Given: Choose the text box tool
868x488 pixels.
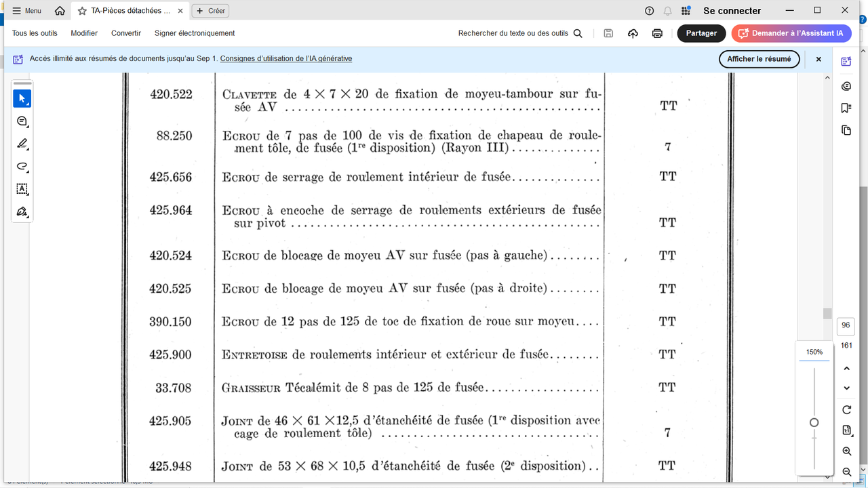Looking at the screenshot, I should (x=22, y=189).
